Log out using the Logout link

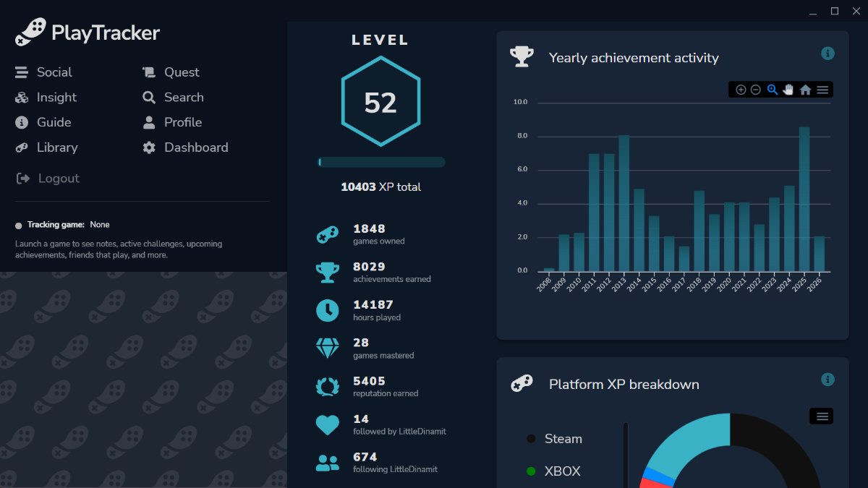point(59,179)
